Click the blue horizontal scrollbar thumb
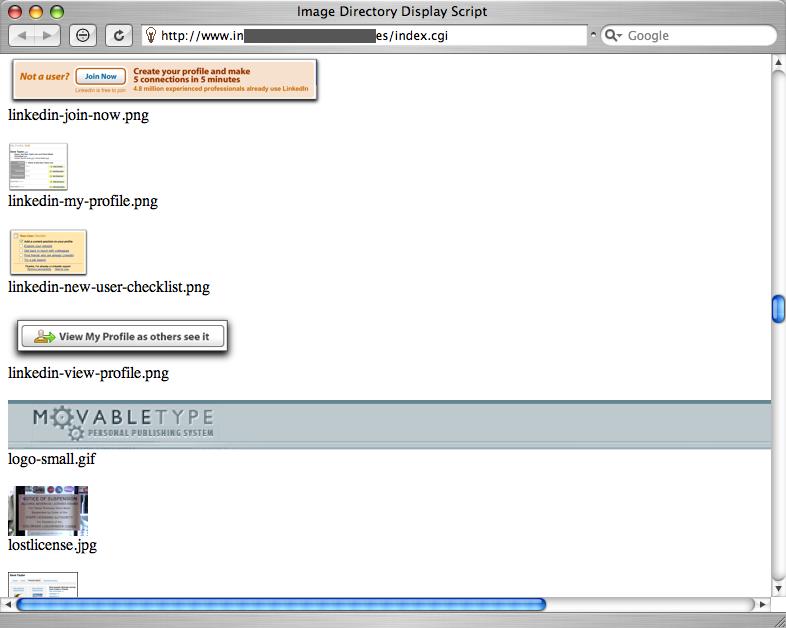 (x=281, y=604)
